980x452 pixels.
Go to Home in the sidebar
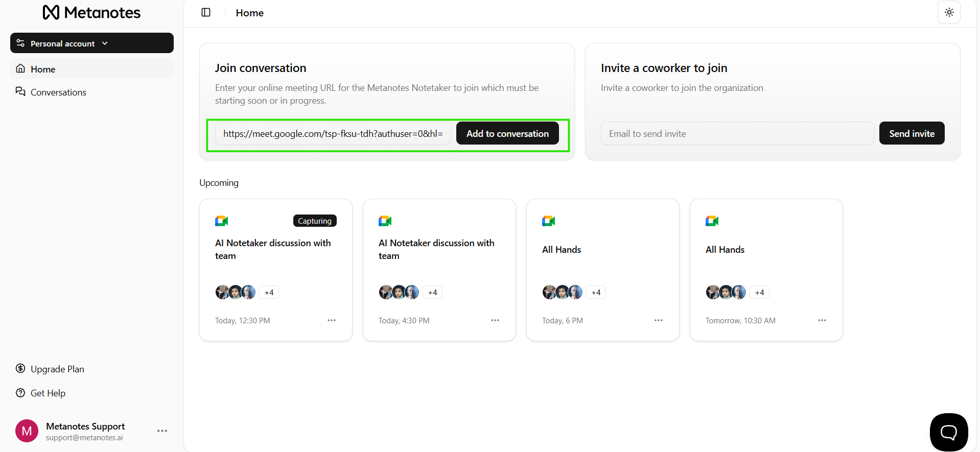coord(92,69)
